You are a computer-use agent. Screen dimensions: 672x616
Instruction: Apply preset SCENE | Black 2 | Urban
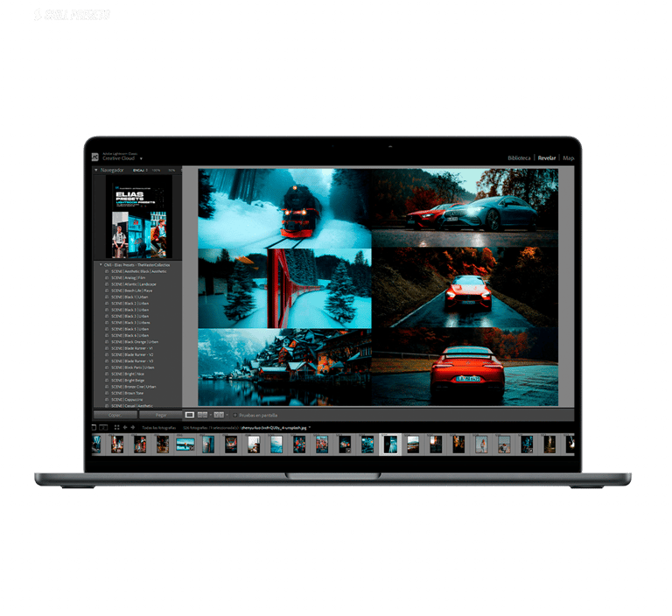coord(129,304)
